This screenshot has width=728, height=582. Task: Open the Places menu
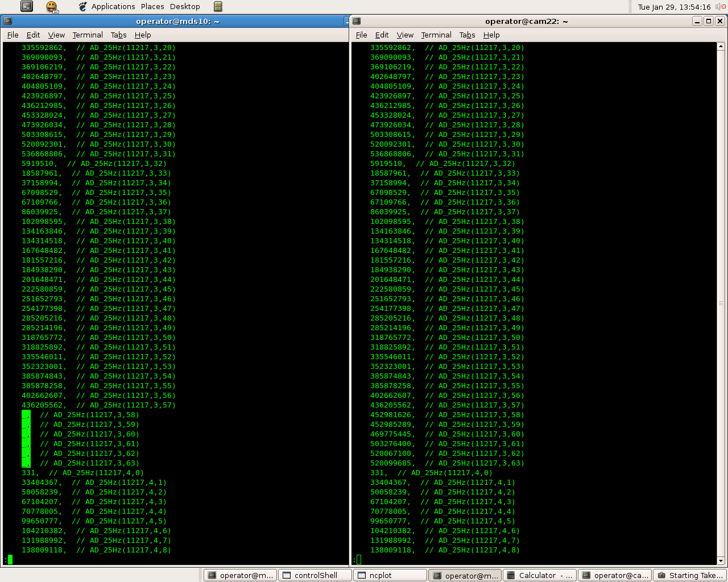152,7
